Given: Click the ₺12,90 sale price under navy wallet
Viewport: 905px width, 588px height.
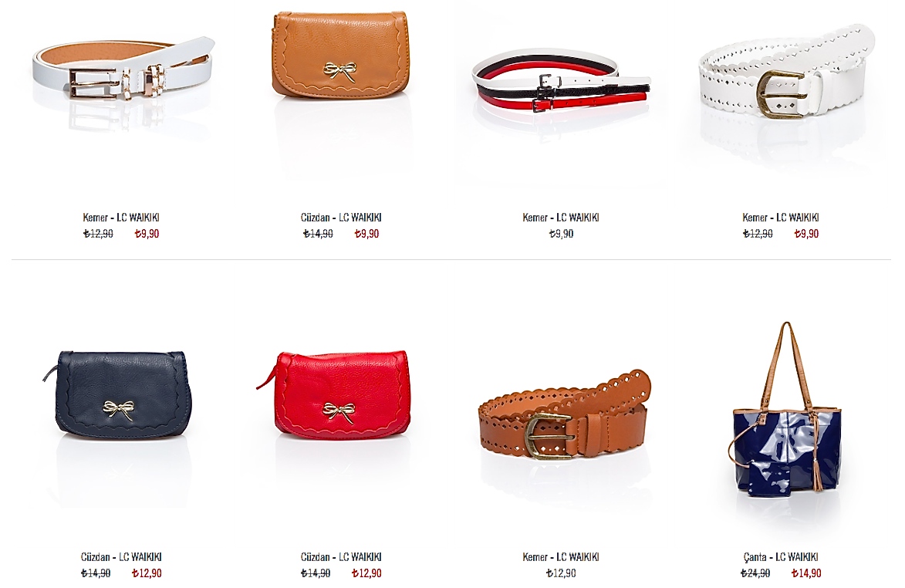Looking at the screenshot, I should [x=147, y=573].
